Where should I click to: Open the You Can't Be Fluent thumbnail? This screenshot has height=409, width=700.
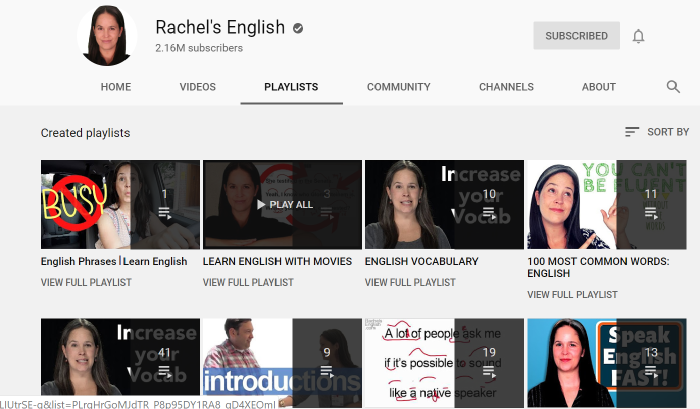607,204
